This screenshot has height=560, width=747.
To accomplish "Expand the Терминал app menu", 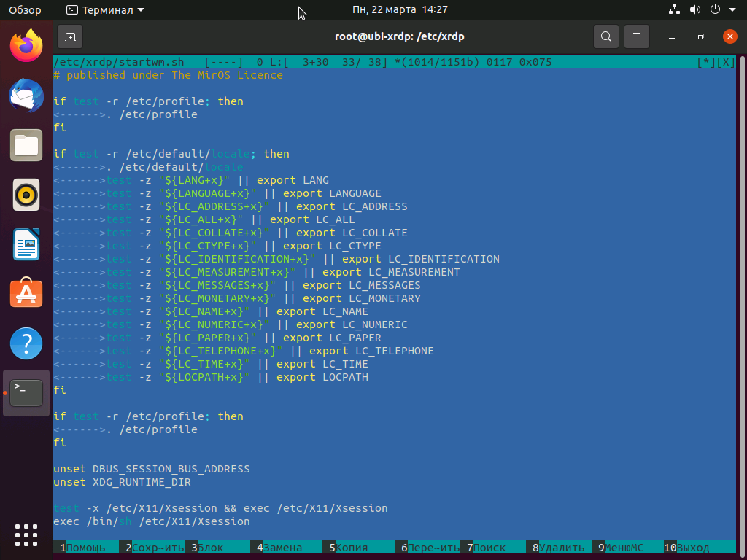I will coord(105,9).
